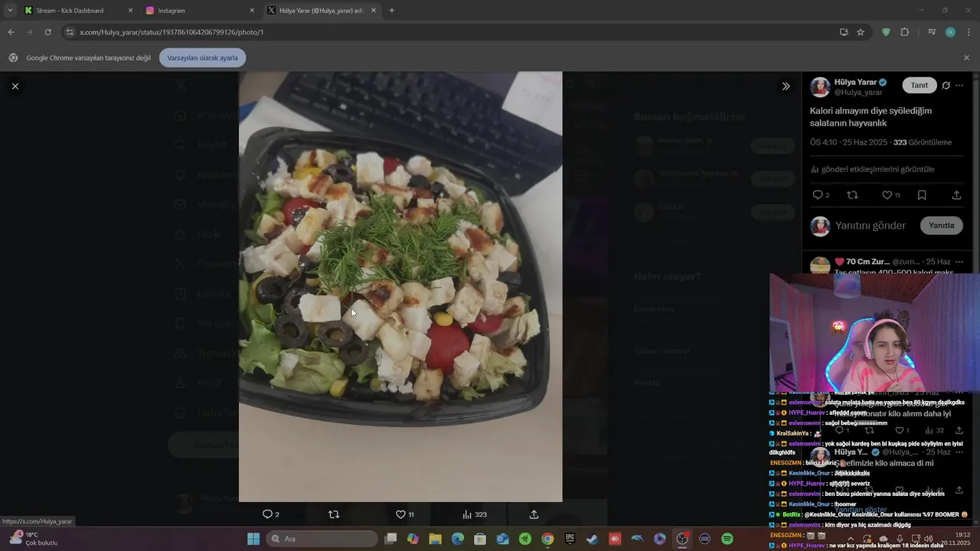Viewport: 980px width, 551px height.
Task: Click the taskbar search box 'Ara'
Action: point(322,539)
